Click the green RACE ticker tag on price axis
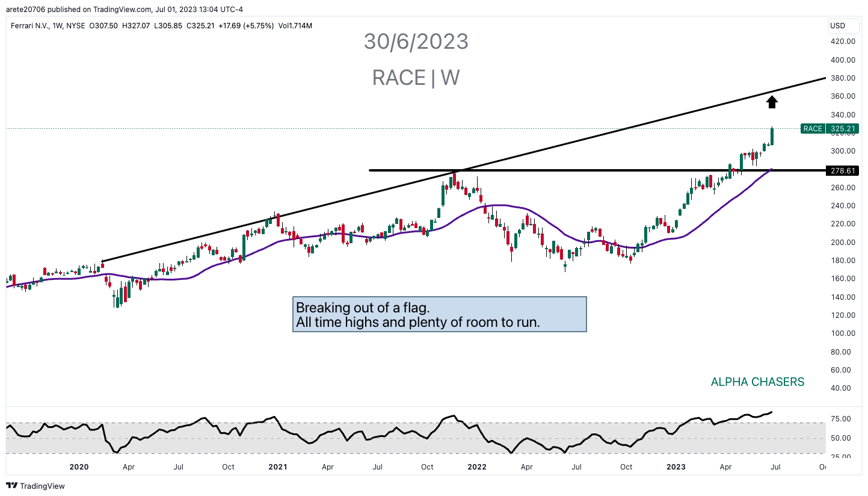Screen dimensions: 868x496 [813, 128]
